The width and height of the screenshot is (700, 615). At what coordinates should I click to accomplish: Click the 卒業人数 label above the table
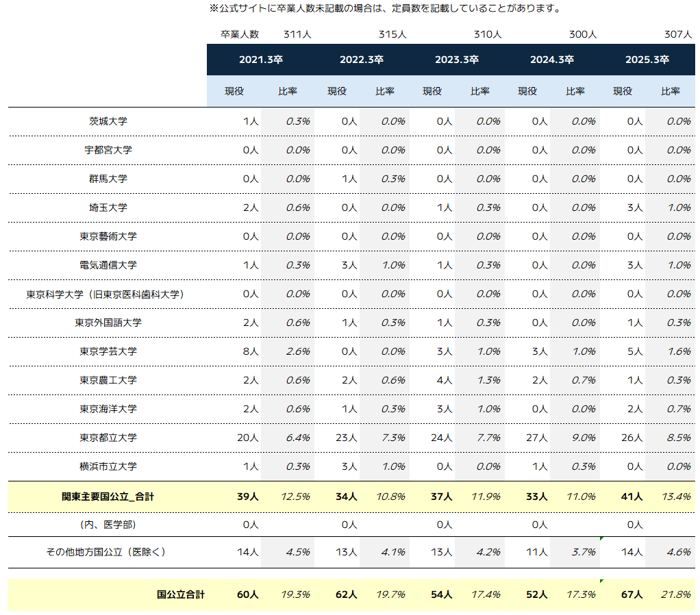click(240, 34)
